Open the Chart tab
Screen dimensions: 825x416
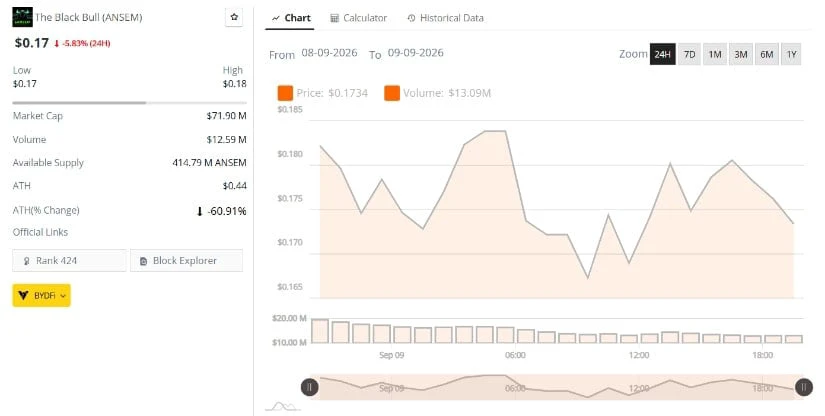pos(291,18)
